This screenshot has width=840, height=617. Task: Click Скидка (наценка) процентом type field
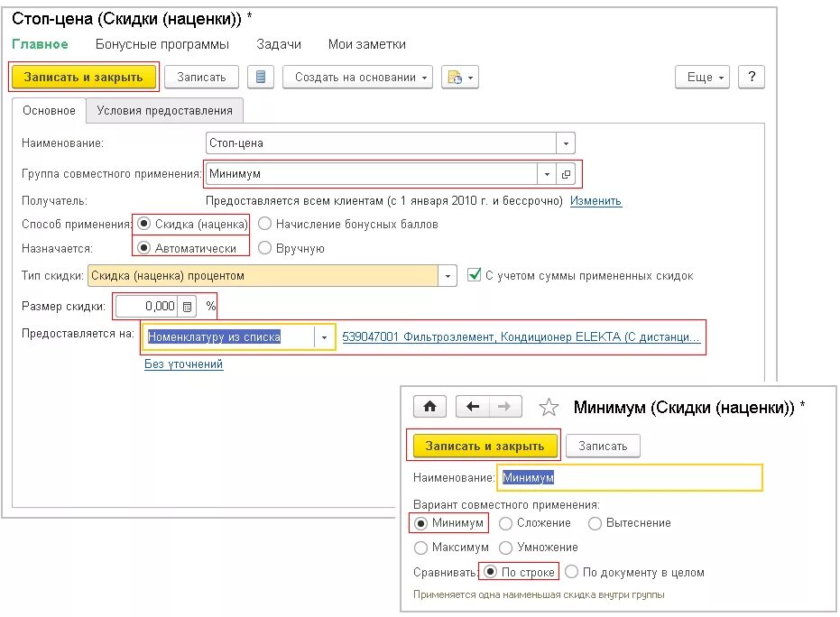pos(263,276)
